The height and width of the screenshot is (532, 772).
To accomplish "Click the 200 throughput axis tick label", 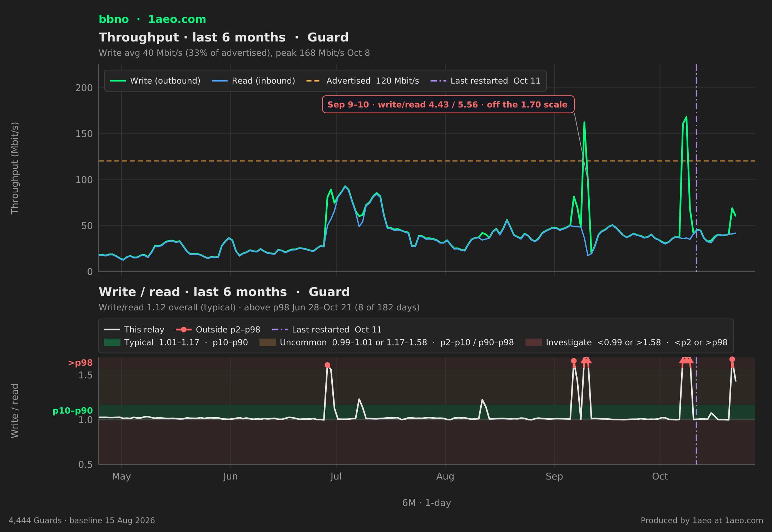I will pyautogui.click(x=84, y=88).
